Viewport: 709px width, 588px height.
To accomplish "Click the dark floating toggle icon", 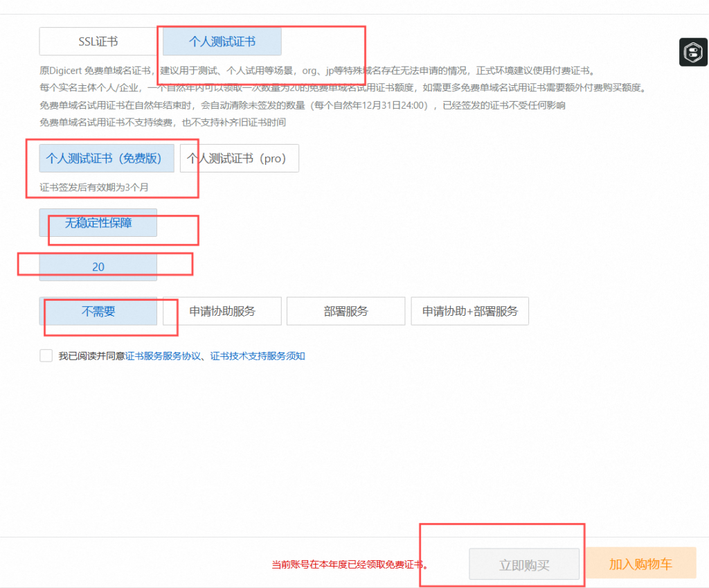I will tap(693, 53).
